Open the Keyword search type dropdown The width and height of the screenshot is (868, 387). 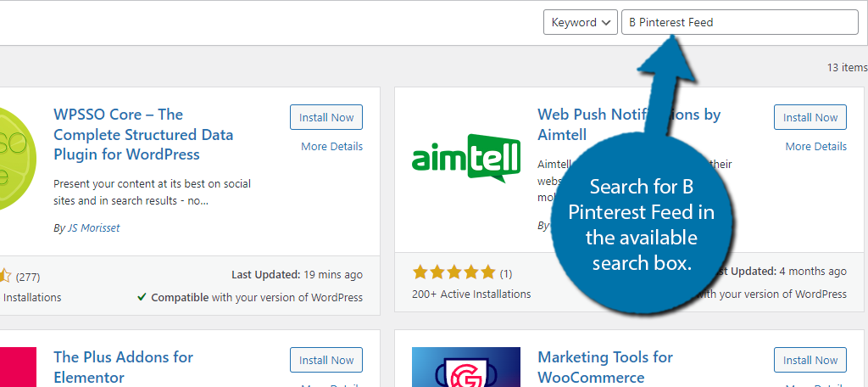coord(580,23)
